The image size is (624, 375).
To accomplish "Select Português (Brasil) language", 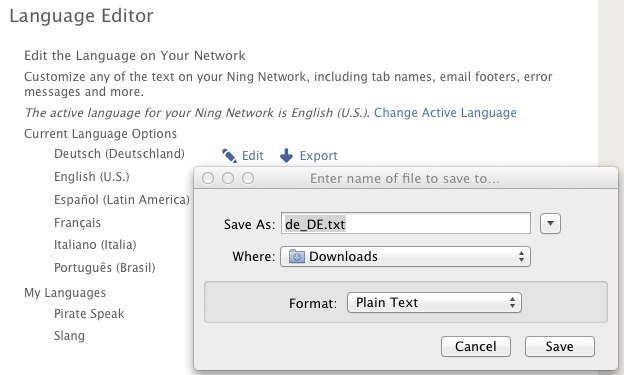I will (x=105, y=267).
